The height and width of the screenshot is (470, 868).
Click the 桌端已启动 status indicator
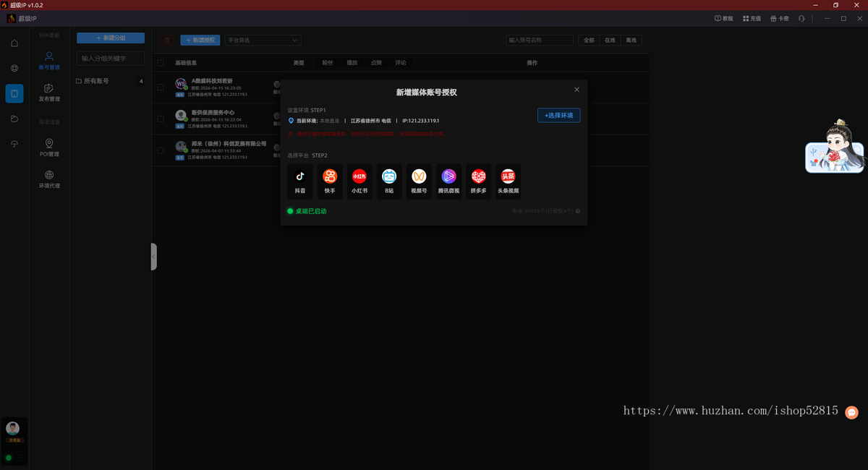pyautogui.click(x=307, y=211)
